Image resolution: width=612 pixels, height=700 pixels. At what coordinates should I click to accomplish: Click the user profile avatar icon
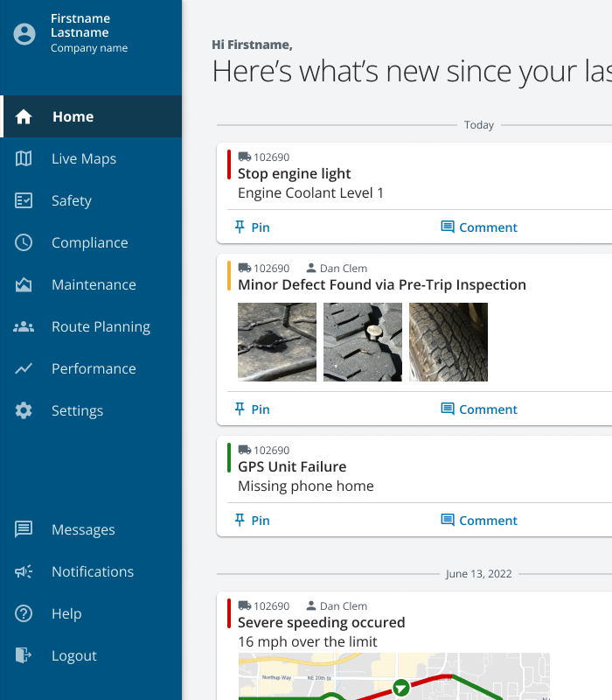coord(24,33)
